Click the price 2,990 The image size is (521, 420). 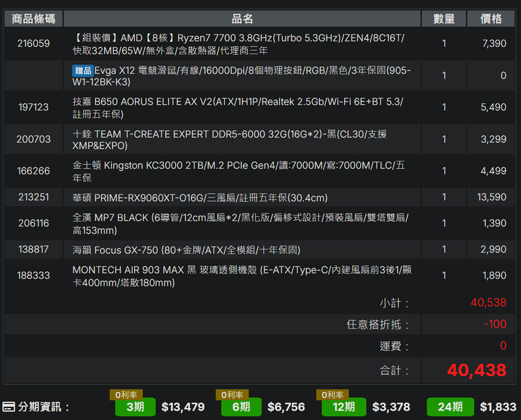(x=494, y=250)
